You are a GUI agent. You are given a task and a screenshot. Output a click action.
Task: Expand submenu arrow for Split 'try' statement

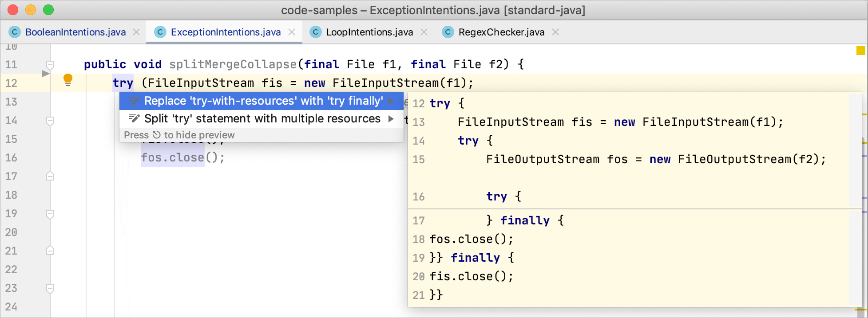[391, 119]
